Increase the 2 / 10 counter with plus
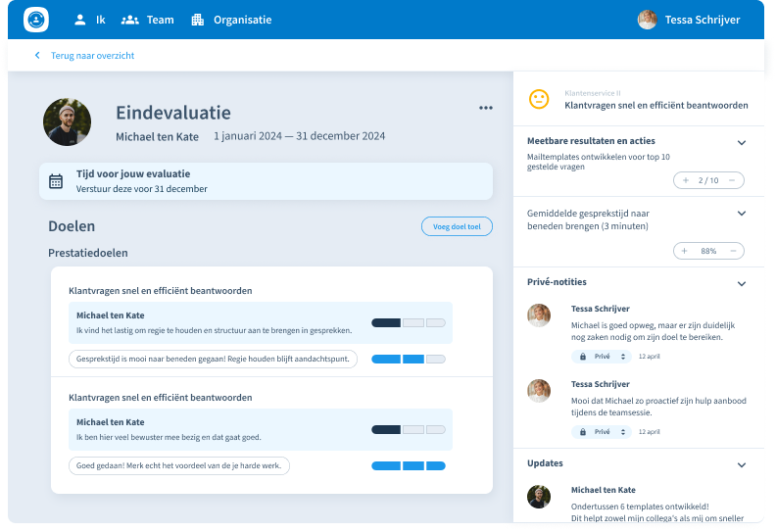 pyautogui.click(x=686, y=180)
